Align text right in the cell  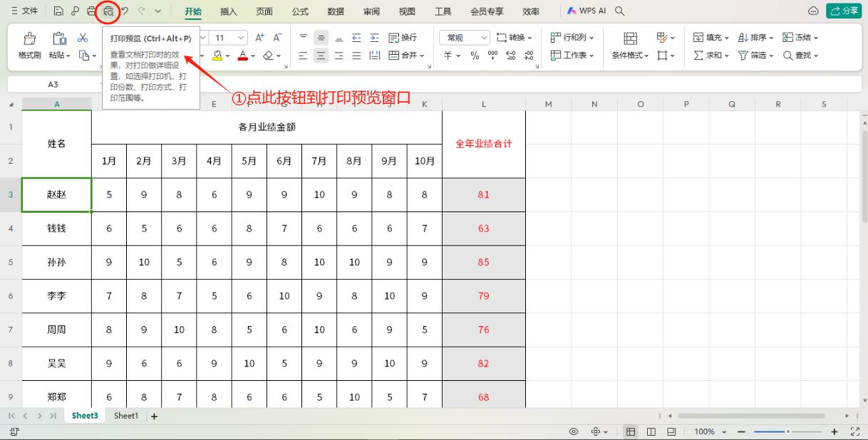(x=339, y=55)
